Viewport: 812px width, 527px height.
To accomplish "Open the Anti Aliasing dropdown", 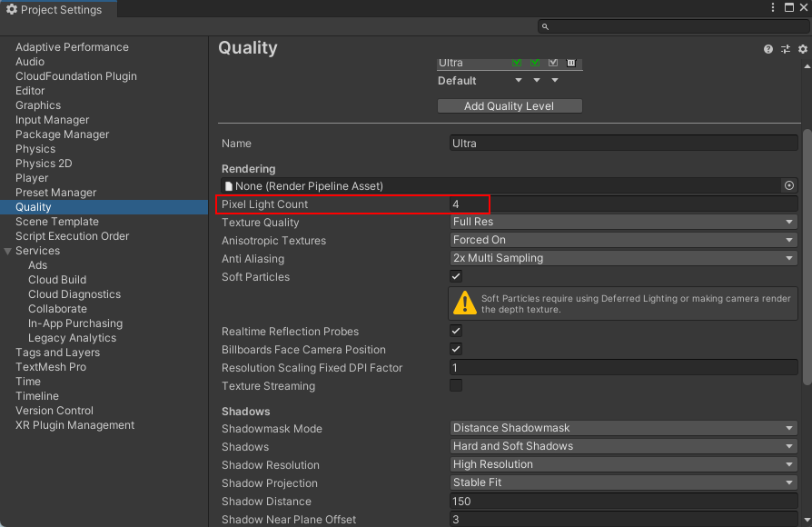I will pos(623,258).
